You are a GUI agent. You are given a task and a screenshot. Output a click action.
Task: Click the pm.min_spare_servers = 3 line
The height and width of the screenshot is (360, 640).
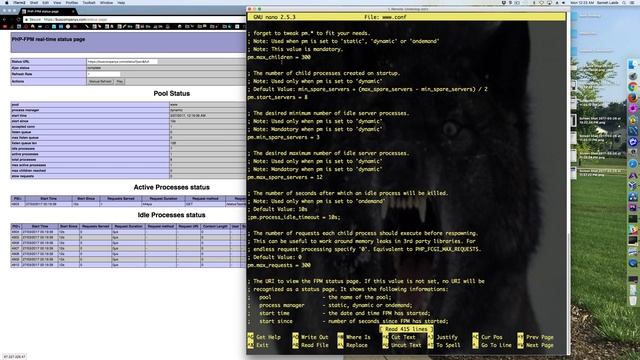284,137
